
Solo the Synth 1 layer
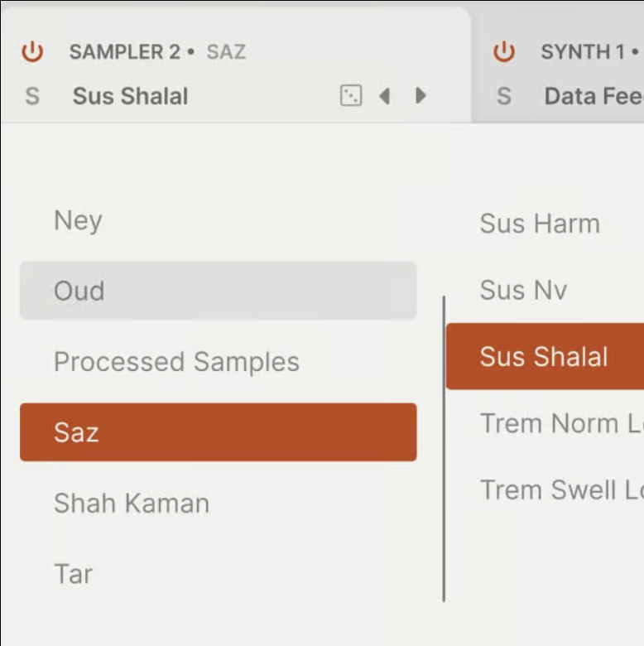[x=503, y=96]
